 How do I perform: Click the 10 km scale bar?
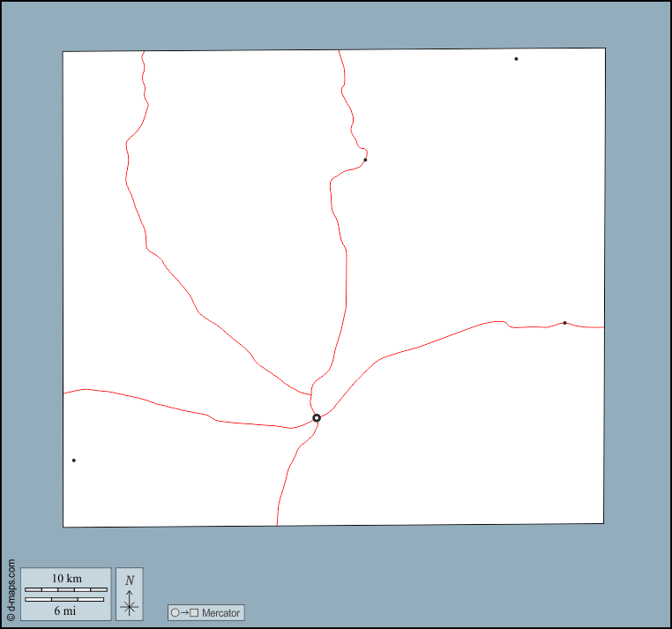pos(66,589)
